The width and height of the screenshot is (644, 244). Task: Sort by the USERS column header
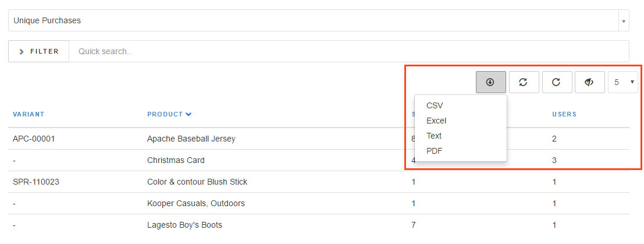564,114
